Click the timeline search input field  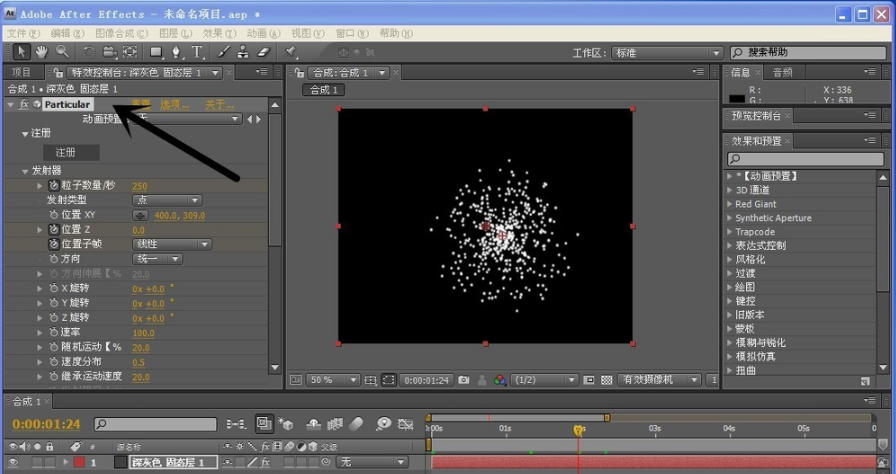pyautogui.click(x=155, y=425)
